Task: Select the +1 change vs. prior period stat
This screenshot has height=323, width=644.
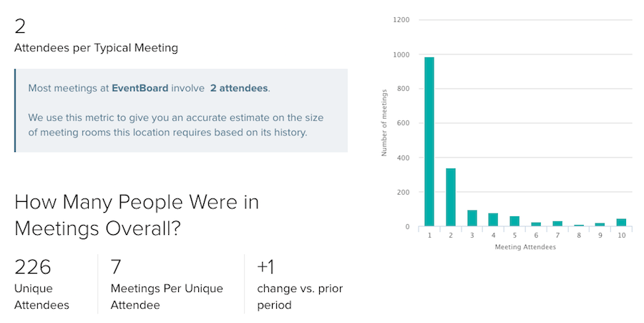Action: click(300, 284)
